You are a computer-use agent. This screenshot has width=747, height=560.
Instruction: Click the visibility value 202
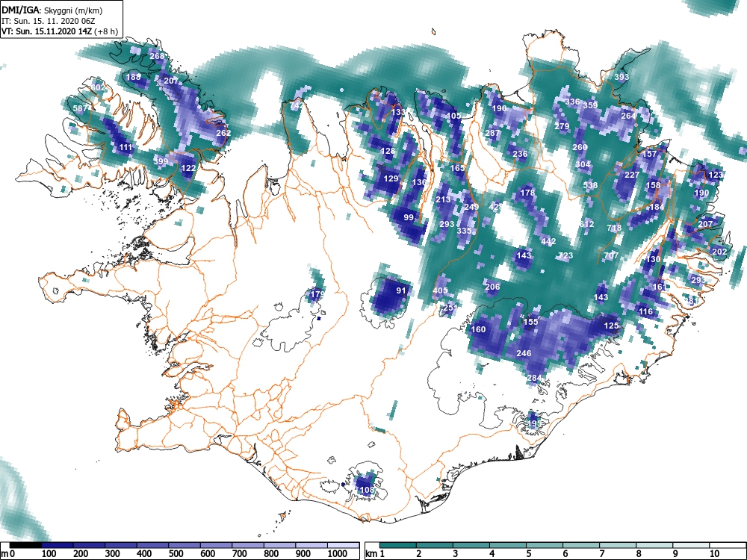coord(719,252)
